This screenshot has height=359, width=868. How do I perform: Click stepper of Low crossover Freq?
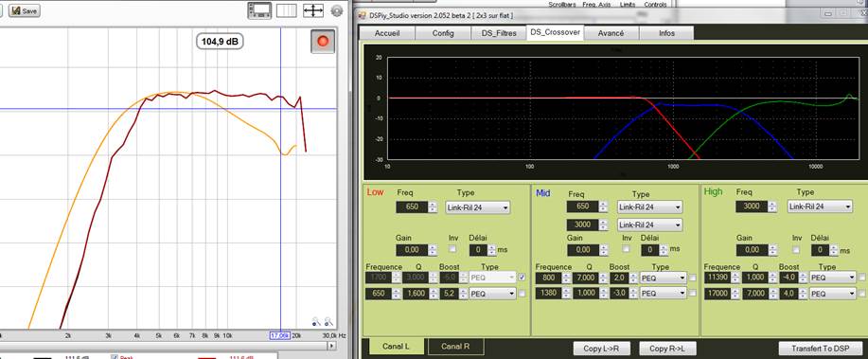tap(433, 207)
